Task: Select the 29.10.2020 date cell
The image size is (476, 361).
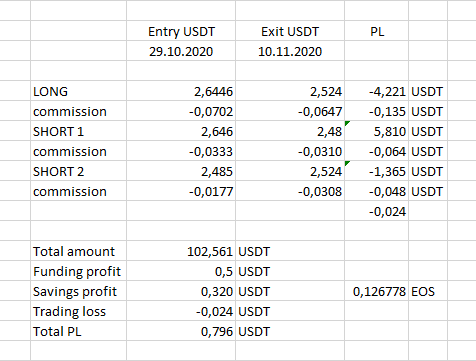Action: coord(181,51)
